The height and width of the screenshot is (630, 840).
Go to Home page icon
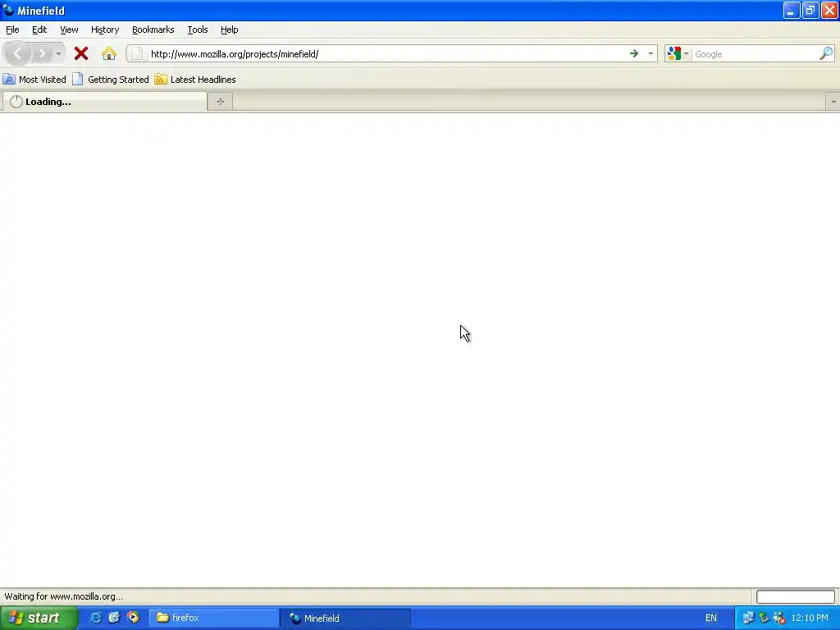[109, 53]
